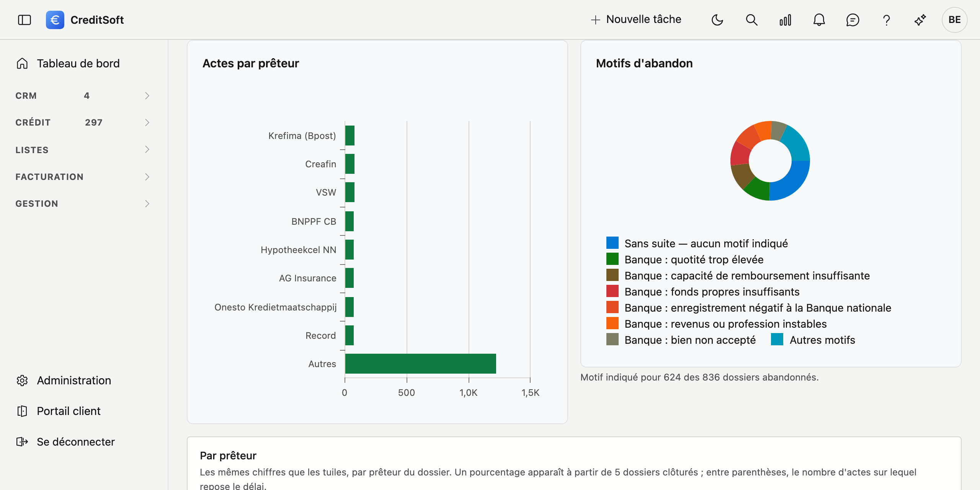Click the home icon in sidebar
The image size is (980, 490).
22,63
